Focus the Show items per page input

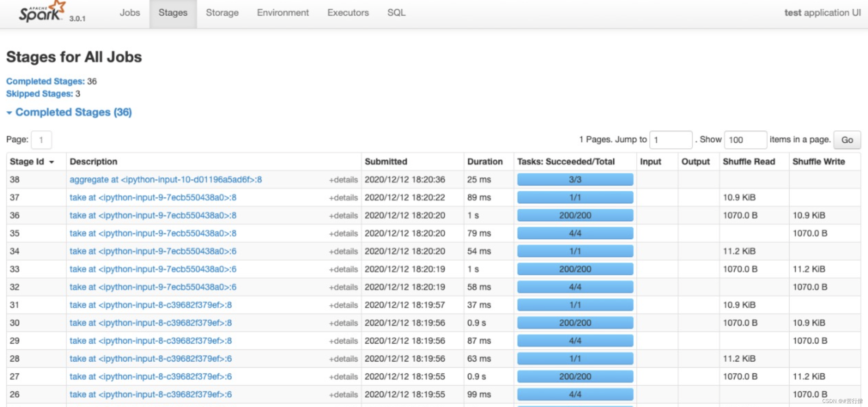click(745, 140)
